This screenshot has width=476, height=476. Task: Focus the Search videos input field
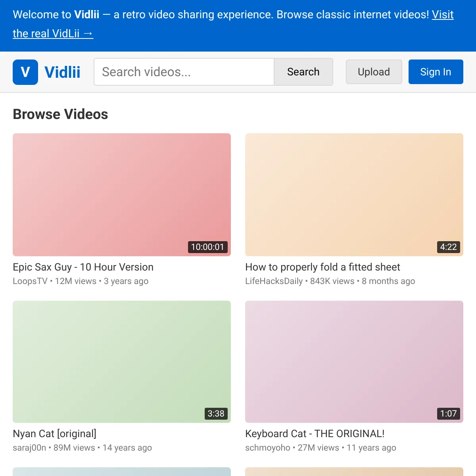point(184,72)
